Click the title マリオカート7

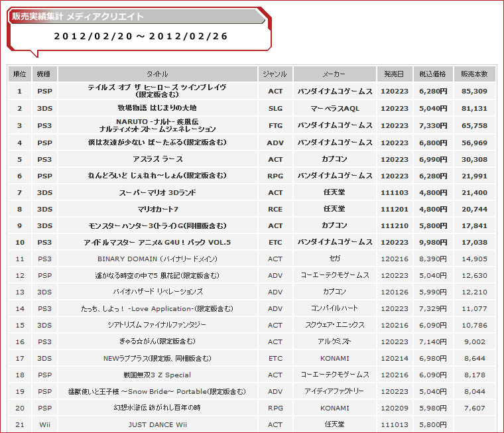click(x=158, y=210)
